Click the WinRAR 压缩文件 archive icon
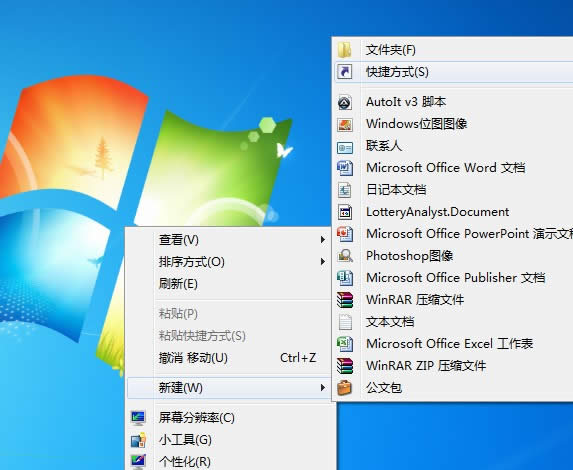The width and height of the screenshot is (573, 470). 345,300
